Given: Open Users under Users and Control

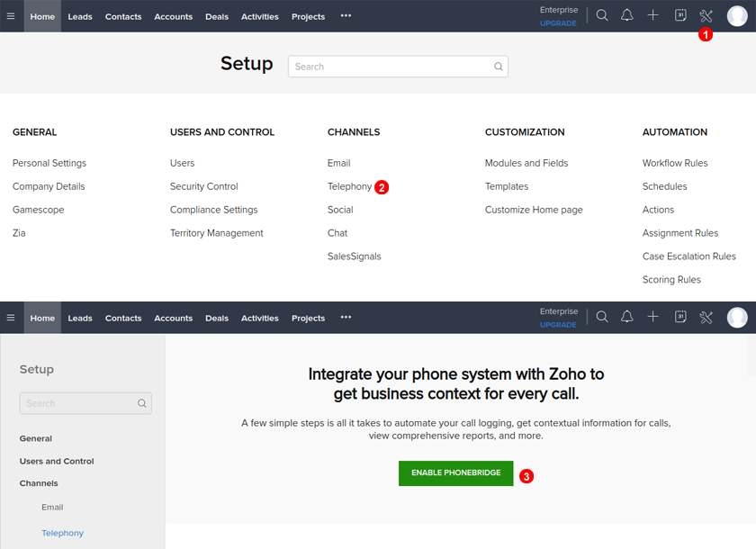Looking at the screenshot, I should pyautogui.click(x=182, y=163).
